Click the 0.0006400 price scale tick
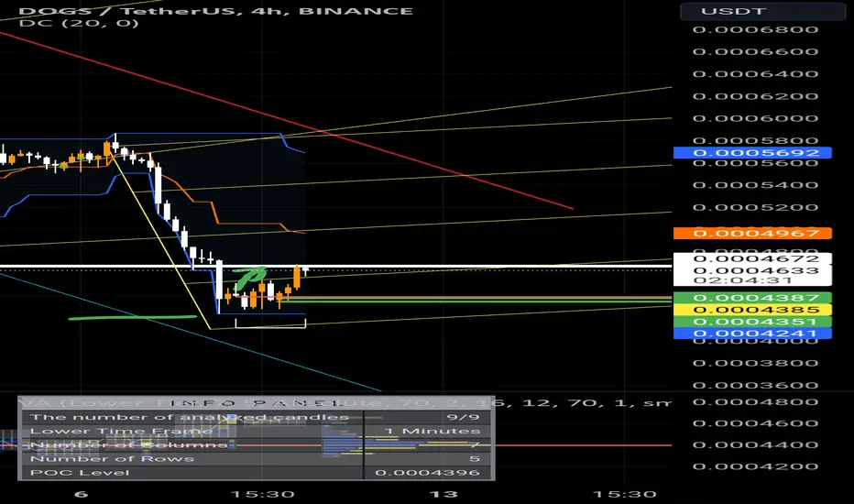 point(755,74)
